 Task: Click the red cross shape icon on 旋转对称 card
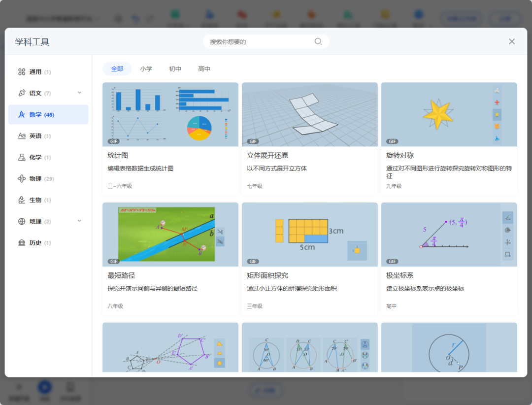click(x=497, y=102)
